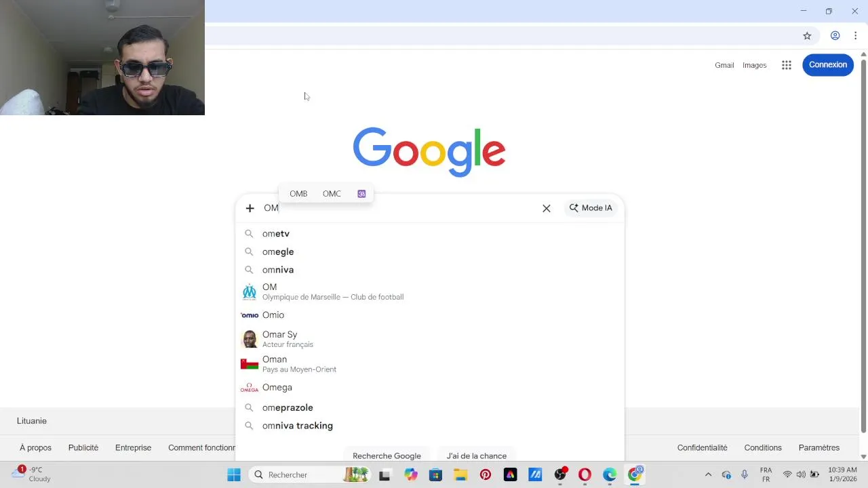Open Opera browser from the taskbar
This screenshot has width=868, height=488.
click(585, 474)
